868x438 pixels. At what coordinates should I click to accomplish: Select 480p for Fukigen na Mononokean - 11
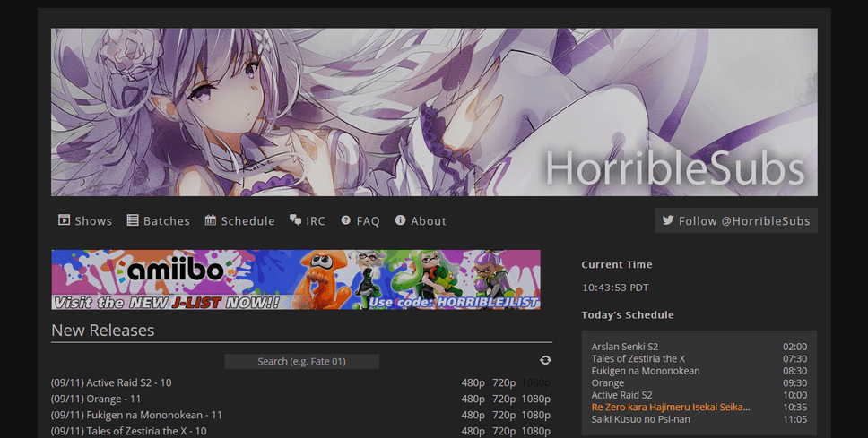[x=473, y=415]
